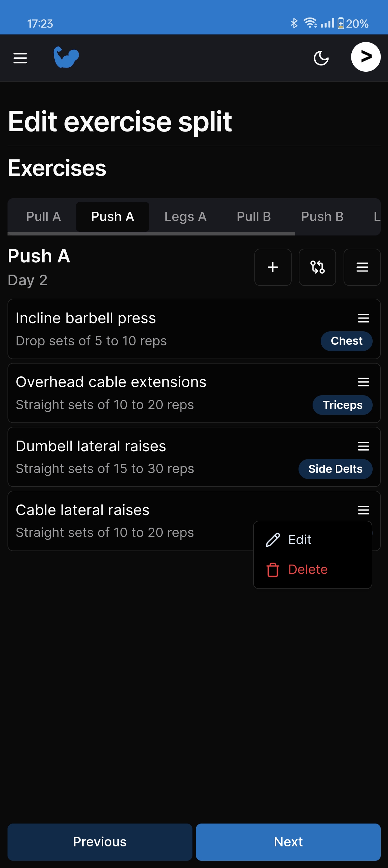The height and width of the screenshot is (868, 388).
Task: Switch to the Legs A tab
Action: tap(185, 217)
